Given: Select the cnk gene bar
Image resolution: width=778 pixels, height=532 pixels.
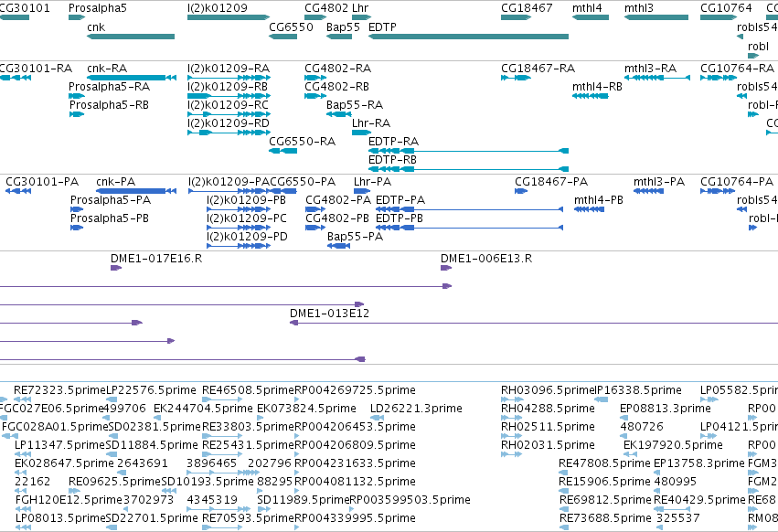Looking at the screenshot, I should [131, 37].
